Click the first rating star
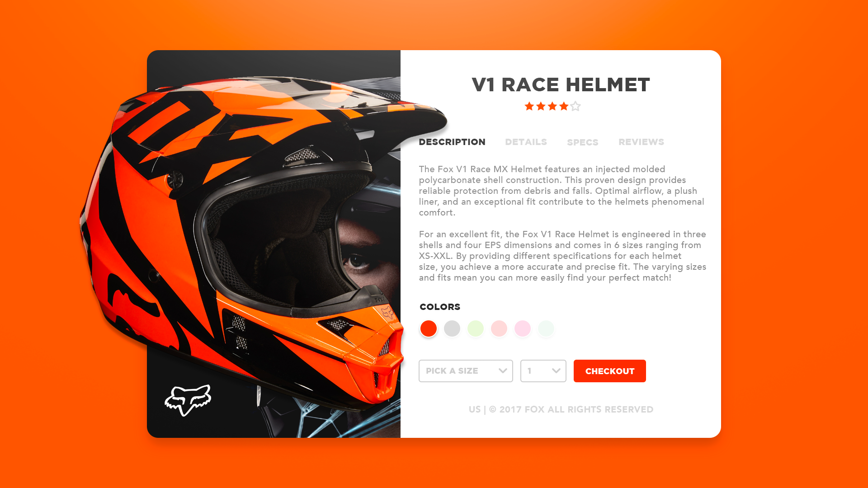This screenshot has height=488, width=868. tap(529, 106)
